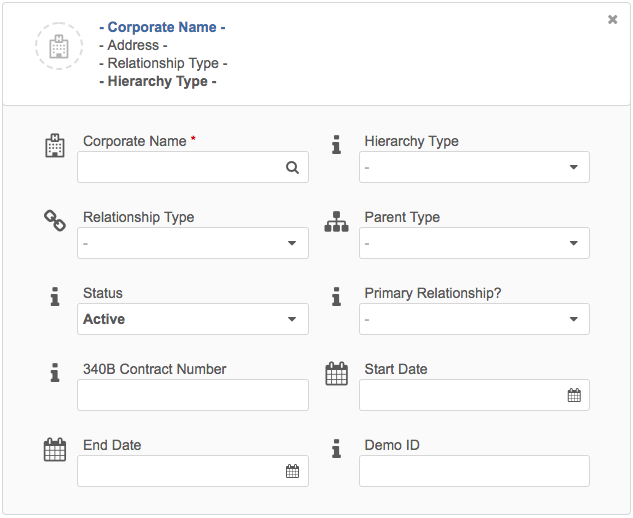633x518 pixels.
Task: Click the info icon next to Hierarchy Type
Action: point(336,145)
